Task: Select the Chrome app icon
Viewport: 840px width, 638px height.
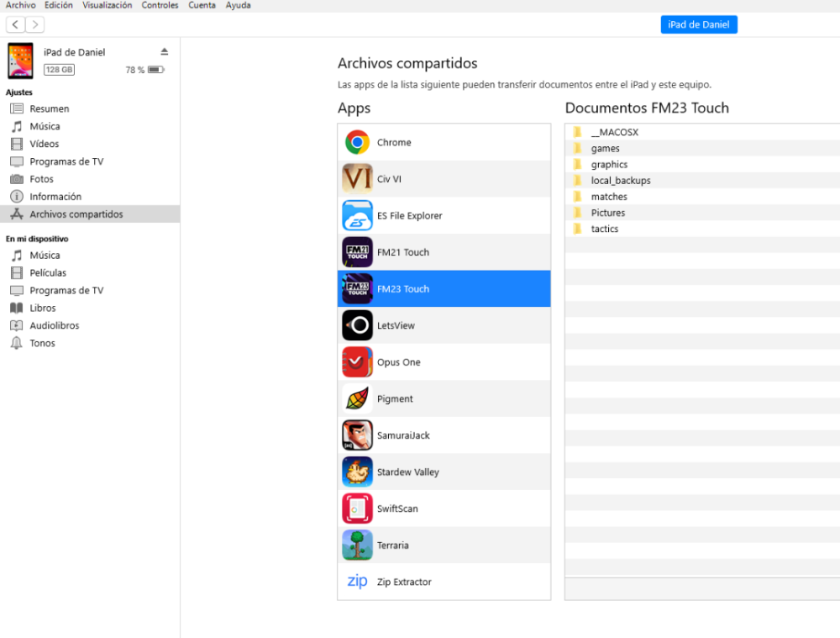Action: click(357, 143)
